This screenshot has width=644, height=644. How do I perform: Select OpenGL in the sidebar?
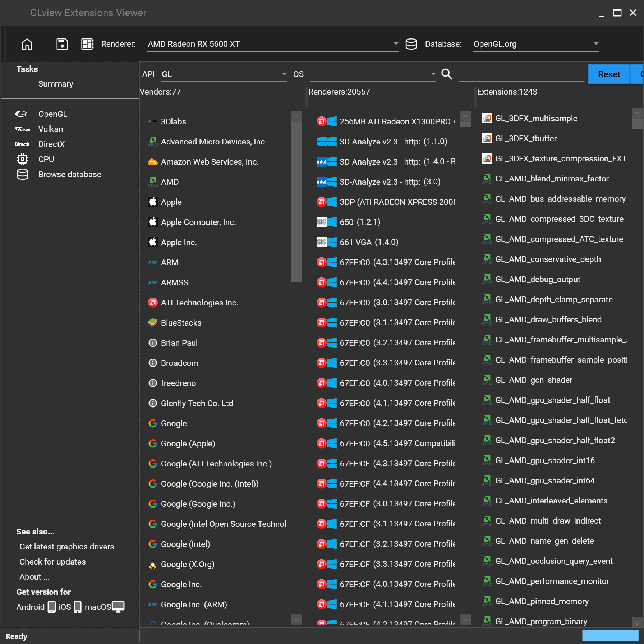(53, 114)
